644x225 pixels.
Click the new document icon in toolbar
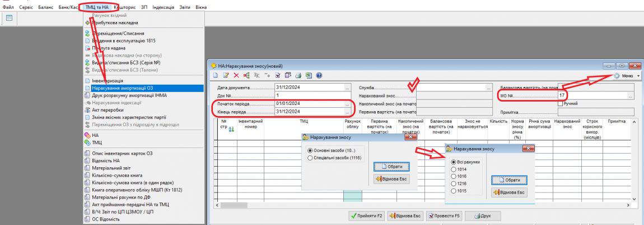point(215,75)
